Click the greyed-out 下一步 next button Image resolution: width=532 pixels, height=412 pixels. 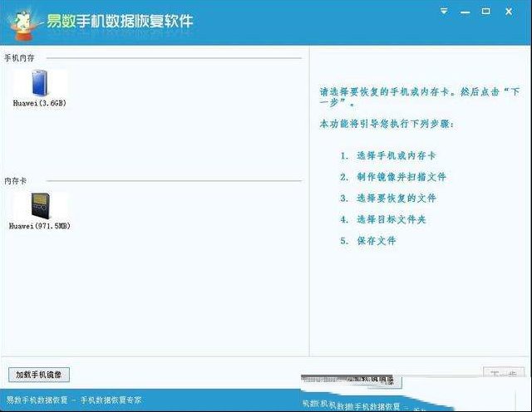(505, 373)
